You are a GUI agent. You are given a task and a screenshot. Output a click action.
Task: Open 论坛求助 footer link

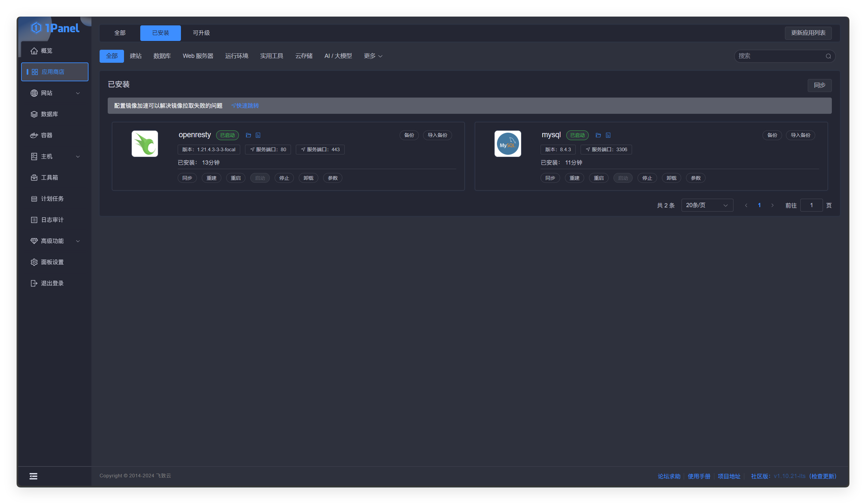[x=669, y=477]
